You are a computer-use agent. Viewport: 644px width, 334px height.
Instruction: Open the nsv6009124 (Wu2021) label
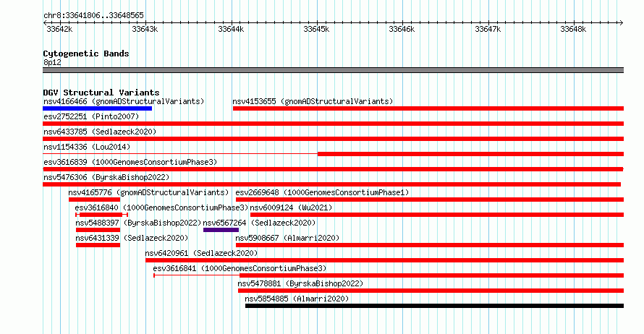coord(291,207)
